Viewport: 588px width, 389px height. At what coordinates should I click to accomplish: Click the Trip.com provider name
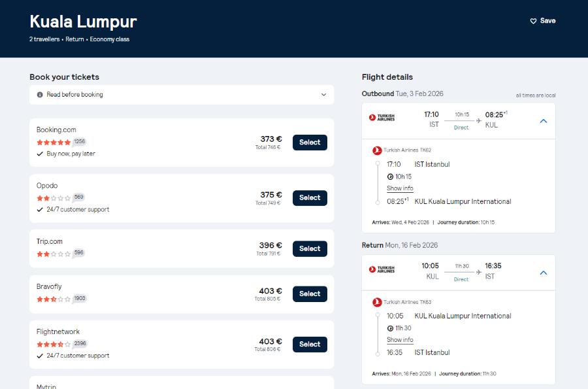point(50,242)
